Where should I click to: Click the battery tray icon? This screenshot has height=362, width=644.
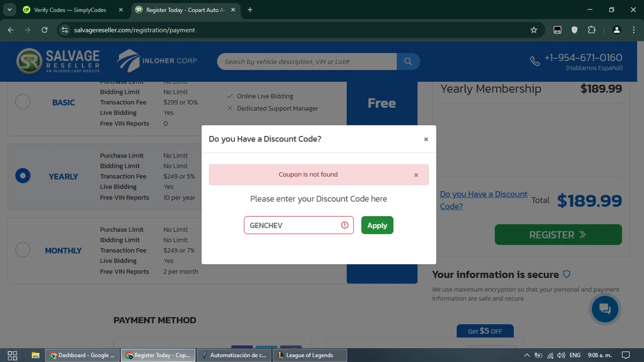coord(538,355)
